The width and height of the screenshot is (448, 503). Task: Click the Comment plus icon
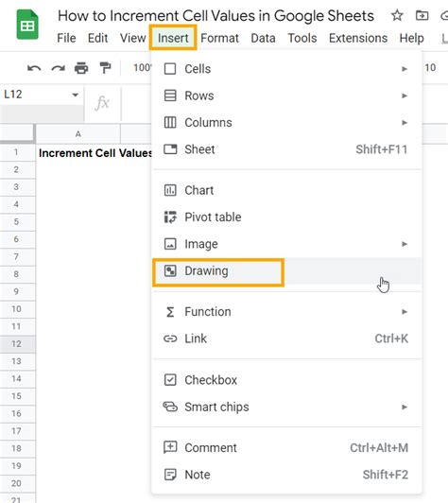[x=170, y=447]
